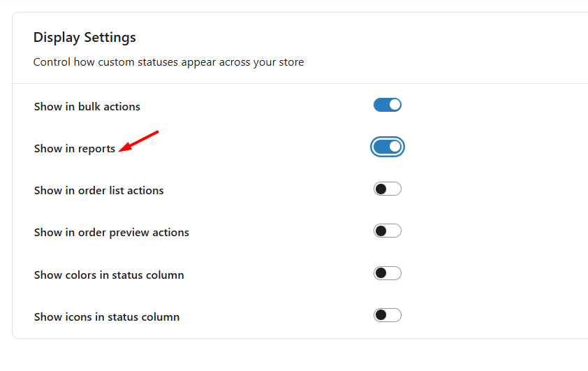Click the Show in bulk actions label
Image resolution: width=588 pixels, height=371 pixels.
pos(87,107)
